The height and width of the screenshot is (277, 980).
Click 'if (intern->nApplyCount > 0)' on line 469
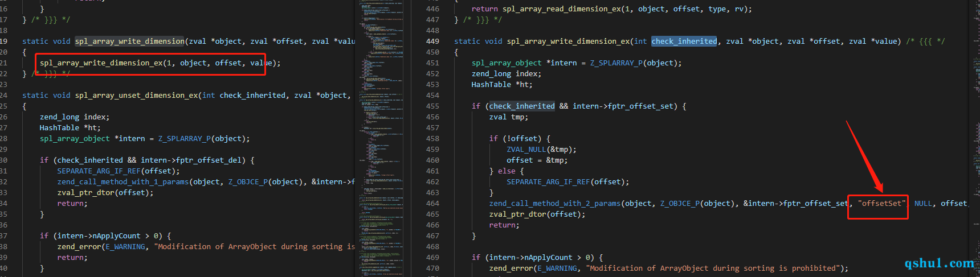tap(533, 258)
